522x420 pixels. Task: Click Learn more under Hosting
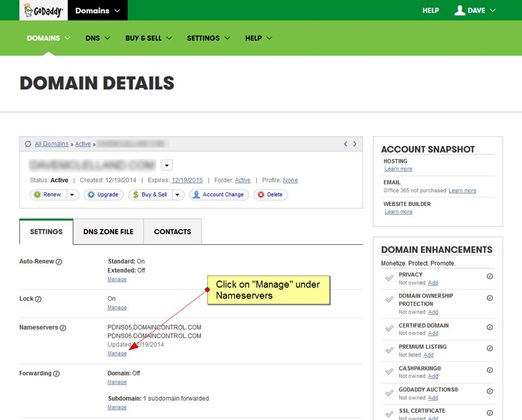[x=398, y=169]
